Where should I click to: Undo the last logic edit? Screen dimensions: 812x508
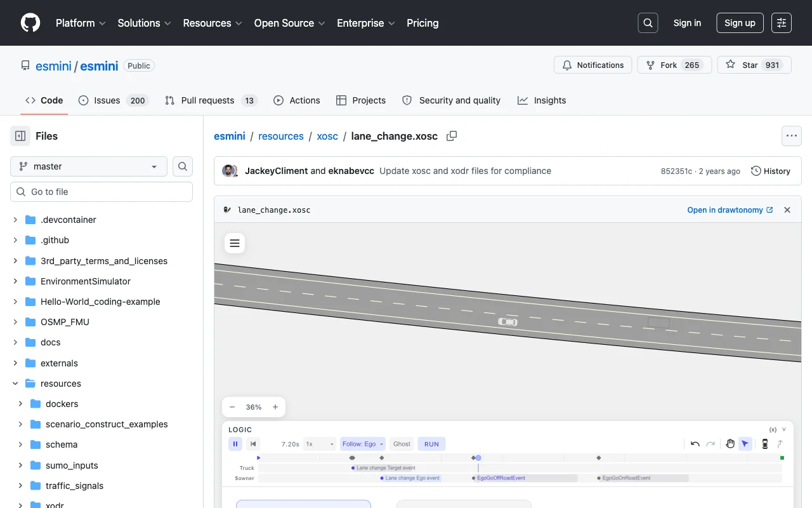click(695, 444)
